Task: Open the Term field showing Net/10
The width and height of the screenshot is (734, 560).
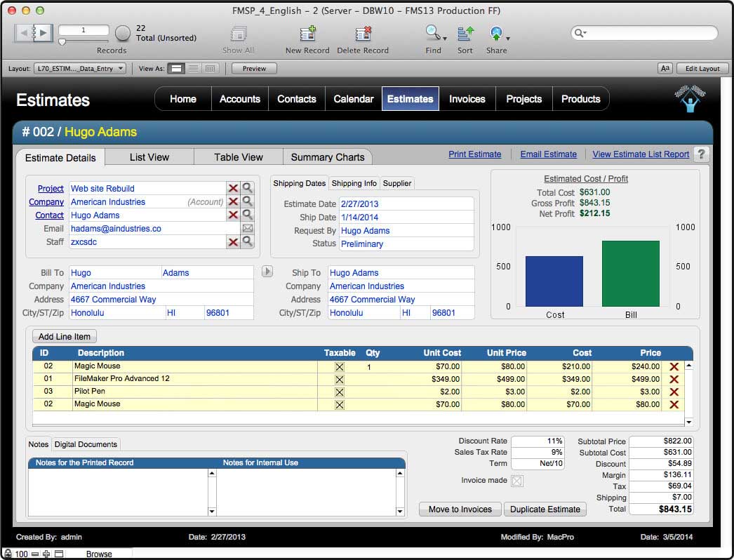Action: pyautogui.click(x=538, y=464)
